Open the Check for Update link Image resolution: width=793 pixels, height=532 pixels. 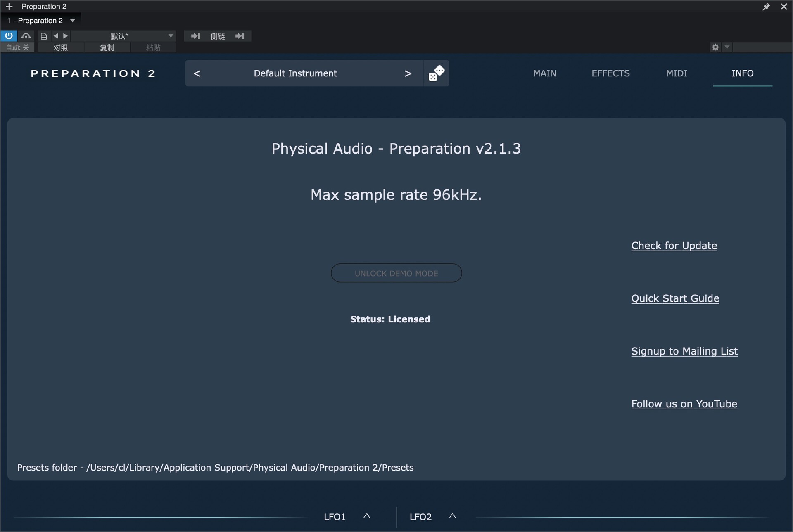[x=674, y=246]
